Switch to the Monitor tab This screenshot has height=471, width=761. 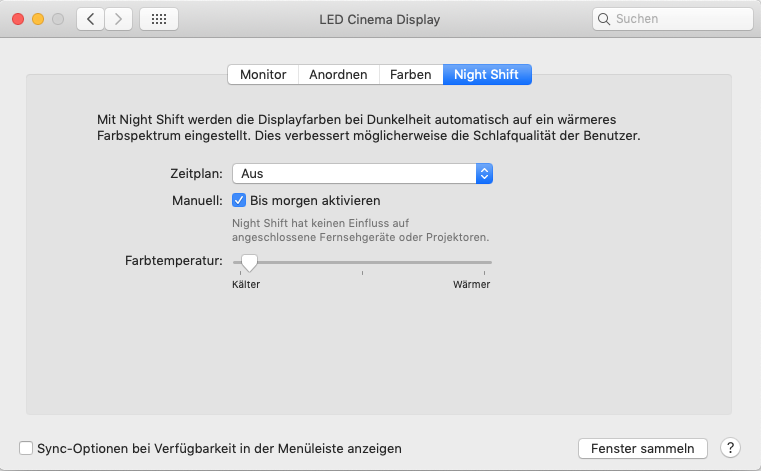pyautogui.click(x=263, y=74)
